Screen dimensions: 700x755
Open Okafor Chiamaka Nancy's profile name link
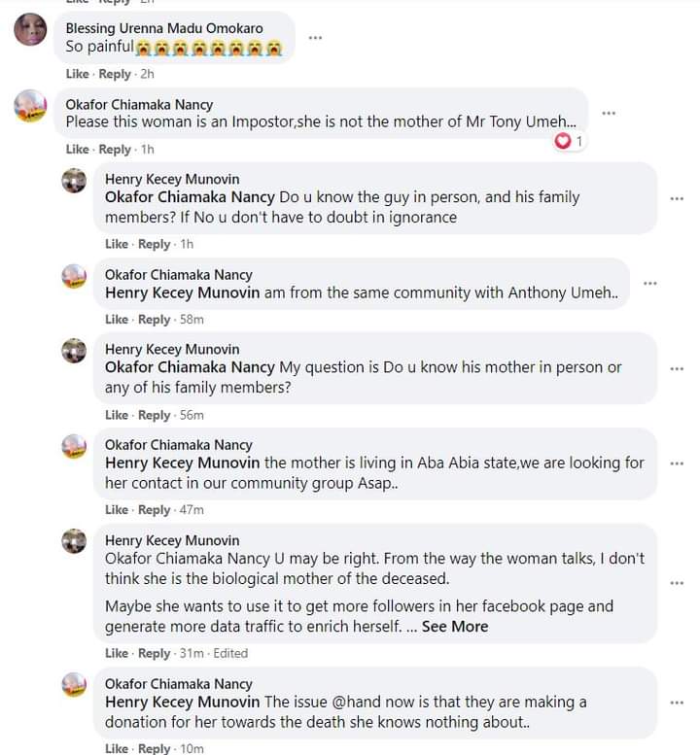pyautogui.click(x=139, y=105)
